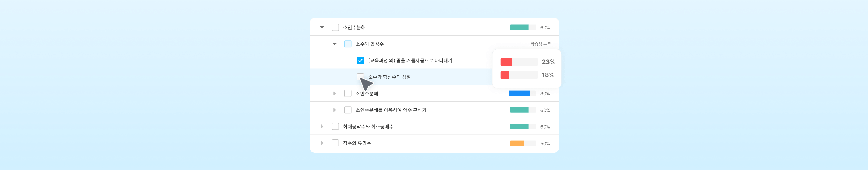Check the 소수와 합성수의 성질 checkbox
The width and height of the screenshot is (868, 170).
360,76
